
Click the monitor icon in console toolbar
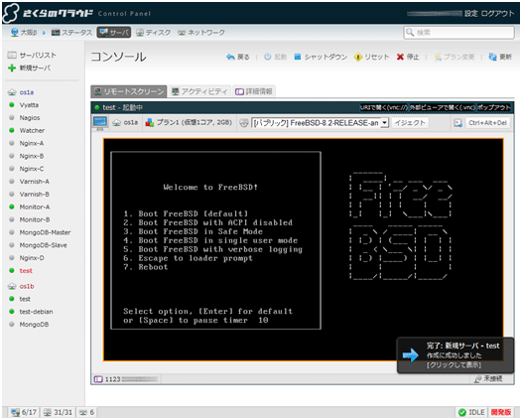[x=100, y=123]
